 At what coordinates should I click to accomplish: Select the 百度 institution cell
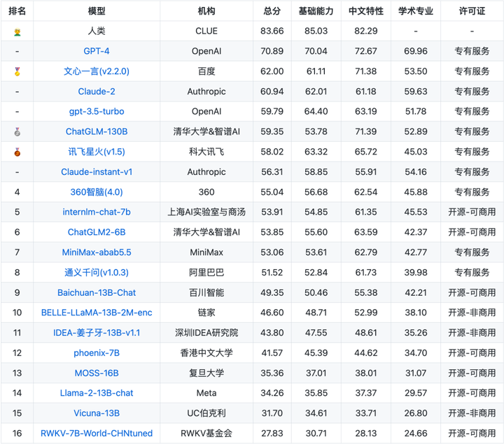(206, 71)
